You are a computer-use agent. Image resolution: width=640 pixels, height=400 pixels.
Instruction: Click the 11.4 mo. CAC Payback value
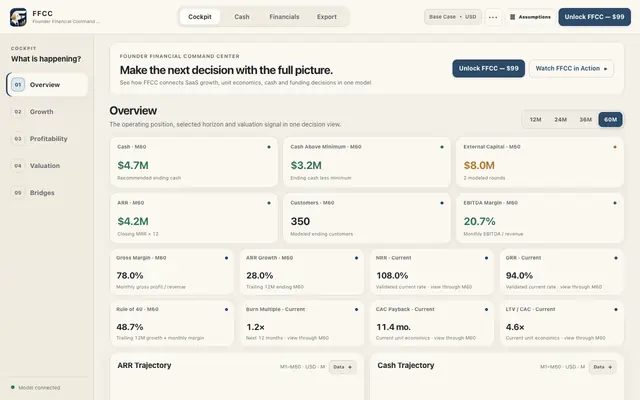[x=393, y=327]
